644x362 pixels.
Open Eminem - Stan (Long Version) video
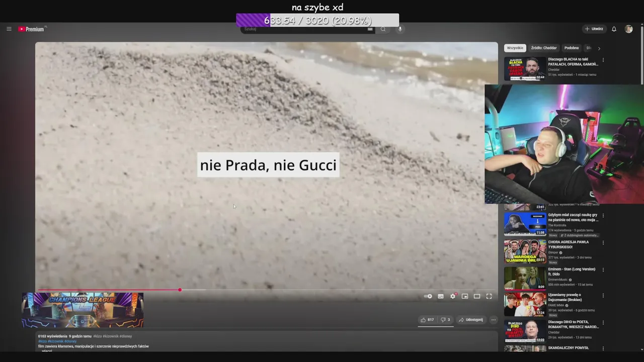(572, 271)
